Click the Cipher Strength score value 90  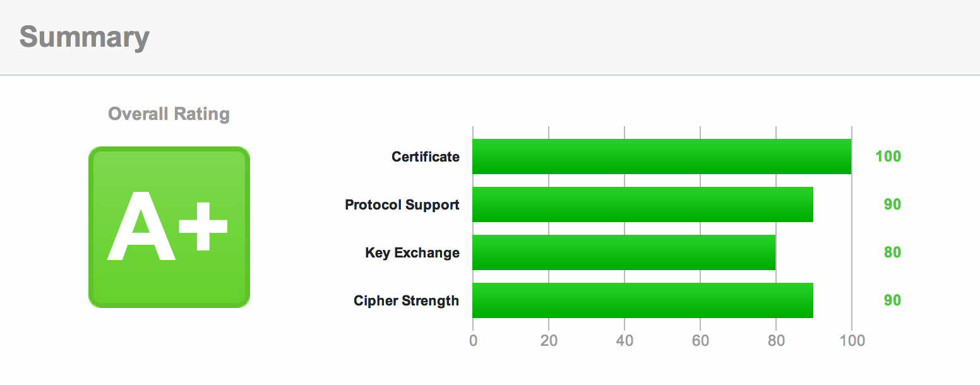tap(892, 300)
